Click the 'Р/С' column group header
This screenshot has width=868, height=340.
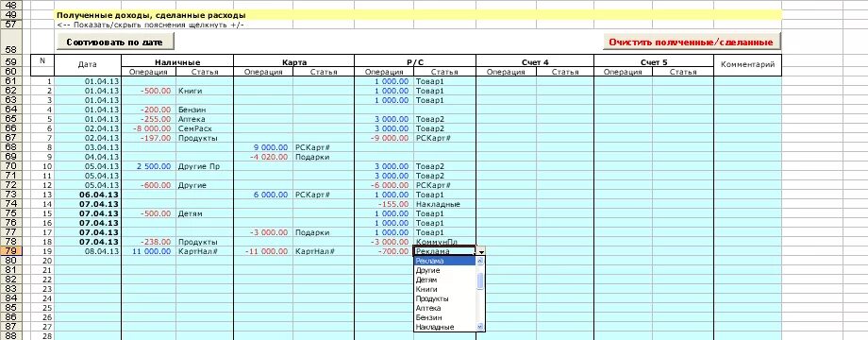click(414, 62)
